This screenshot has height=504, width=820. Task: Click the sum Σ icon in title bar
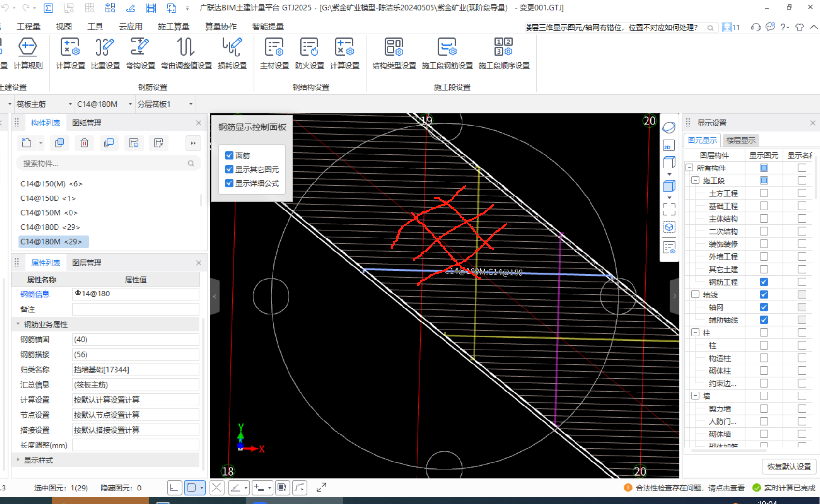pos(48,8)
